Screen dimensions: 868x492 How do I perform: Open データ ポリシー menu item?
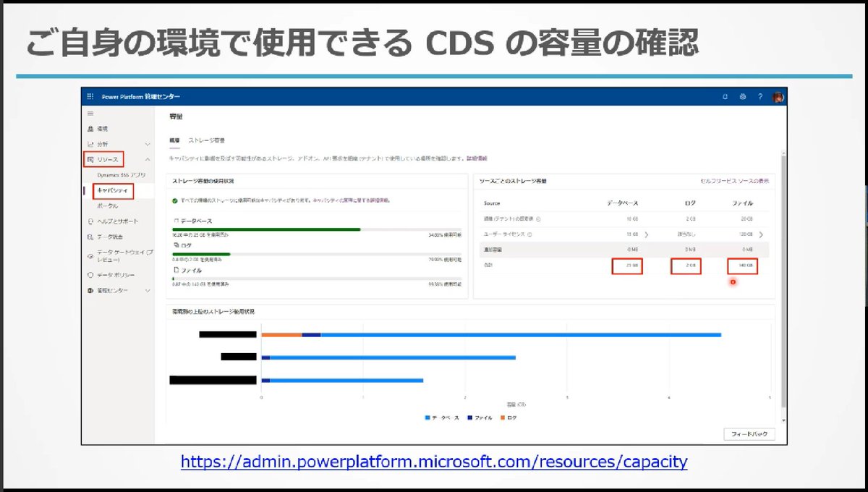[x=116, y=275]
